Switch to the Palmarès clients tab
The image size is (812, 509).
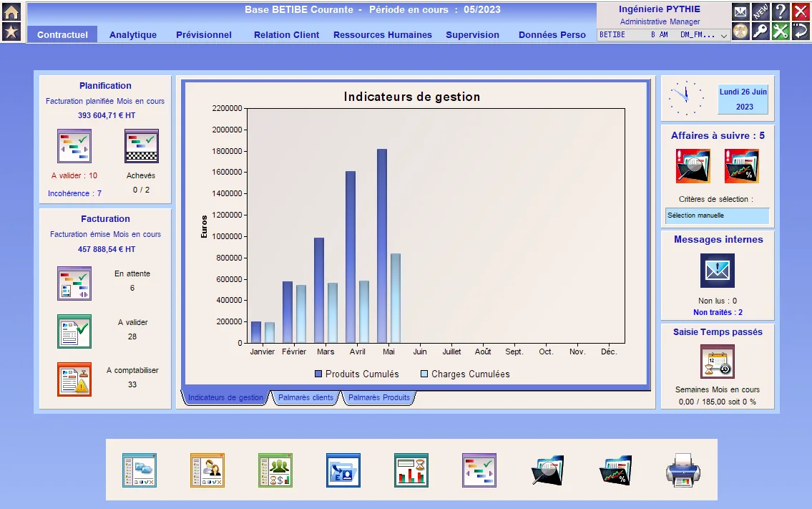pyautogui.click(x=305, y=397)
